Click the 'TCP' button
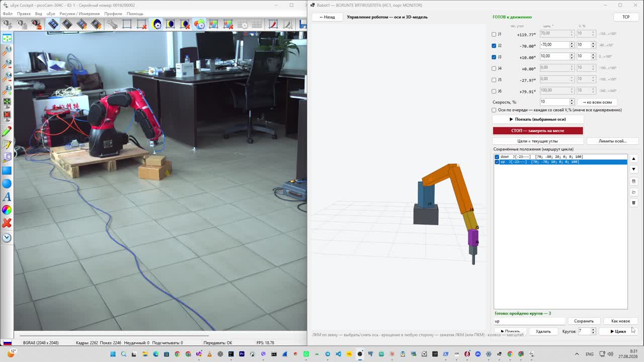 pos(626,17)
